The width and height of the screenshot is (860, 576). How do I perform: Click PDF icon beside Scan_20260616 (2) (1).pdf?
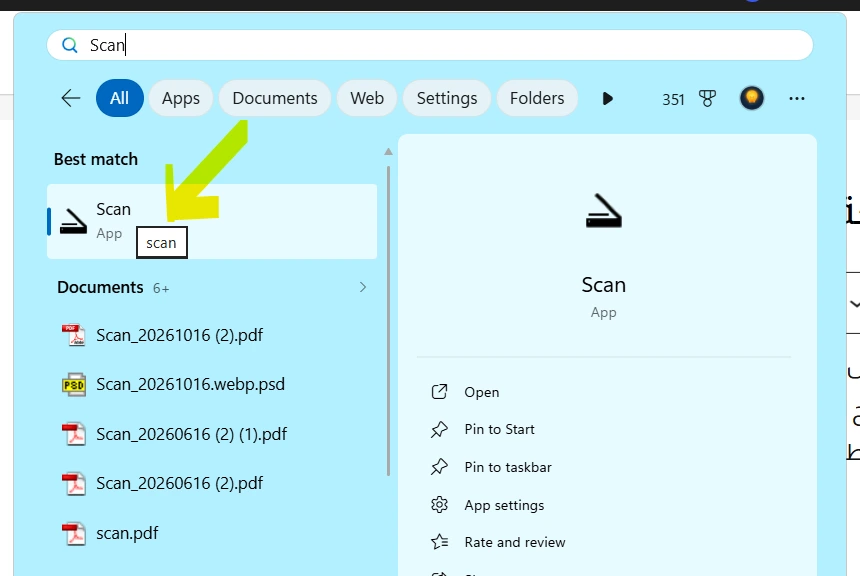pos(73,434)
